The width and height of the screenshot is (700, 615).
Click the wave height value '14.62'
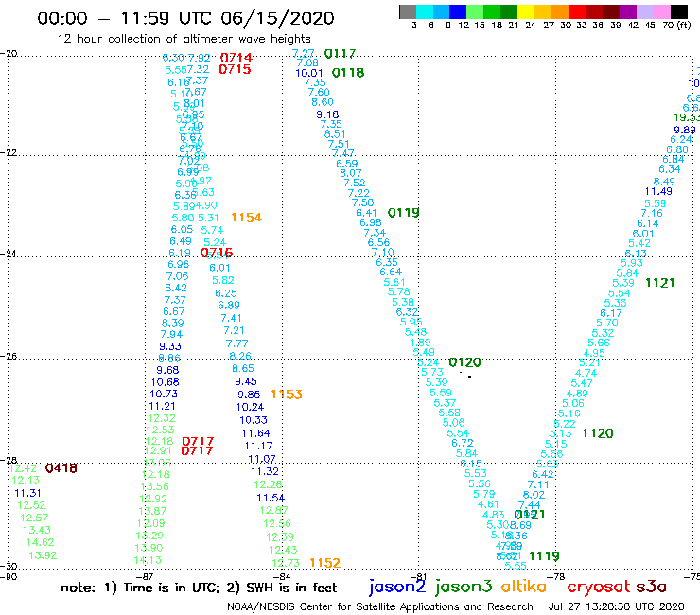click(41, 543)
